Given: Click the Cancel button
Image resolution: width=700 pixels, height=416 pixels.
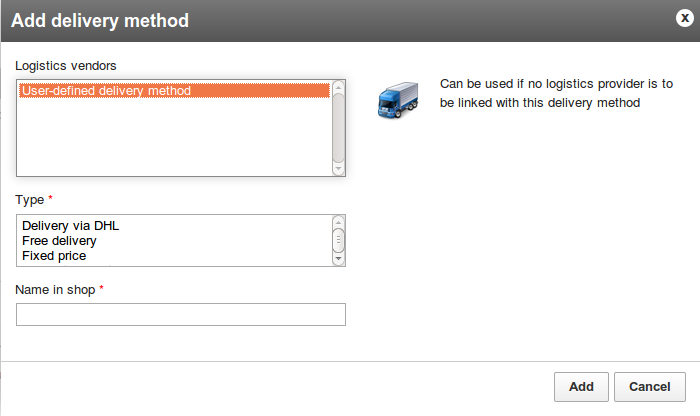Looking at the screenshot, I should click(x=650, y=387).
